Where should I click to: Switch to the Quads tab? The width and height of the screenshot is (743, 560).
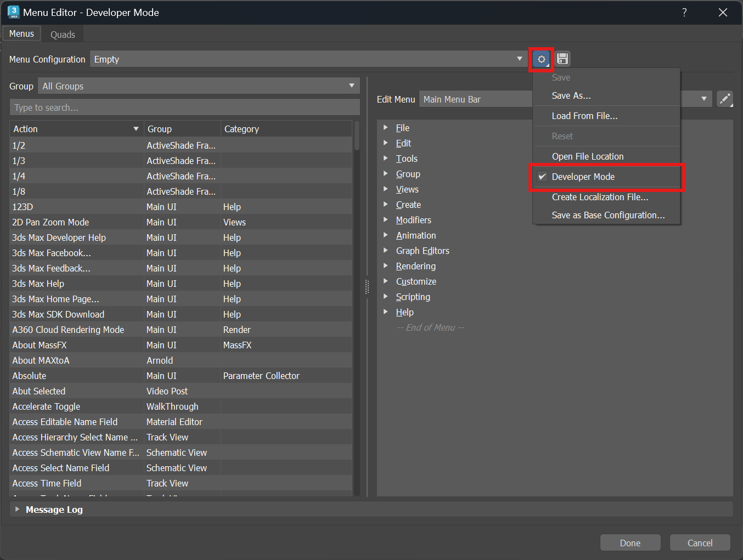(x=63, y=35)
